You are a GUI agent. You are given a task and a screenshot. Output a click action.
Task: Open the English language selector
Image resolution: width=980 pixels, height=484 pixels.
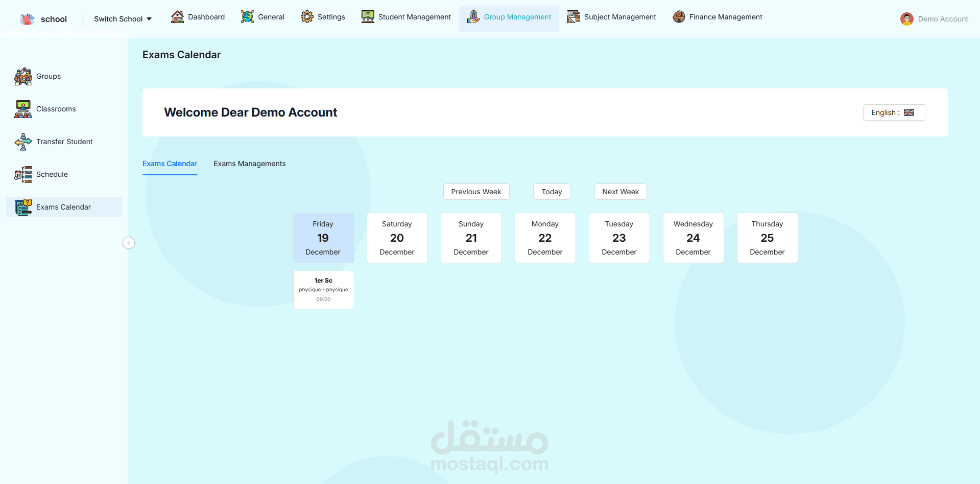894,112
